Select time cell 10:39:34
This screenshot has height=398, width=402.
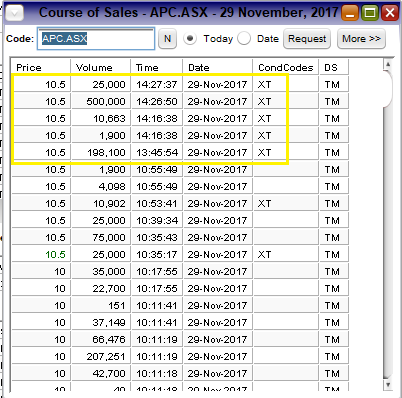click(157, 221)
